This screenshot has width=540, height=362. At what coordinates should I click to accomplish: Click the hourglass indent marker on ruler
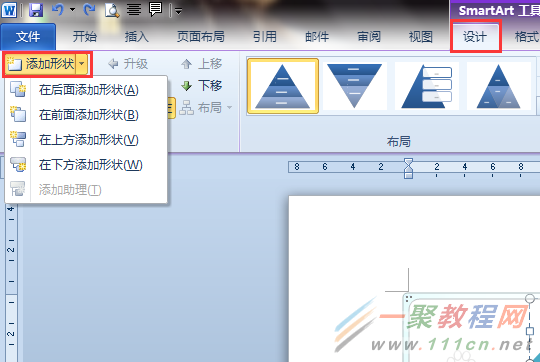[x=408, y=168]
